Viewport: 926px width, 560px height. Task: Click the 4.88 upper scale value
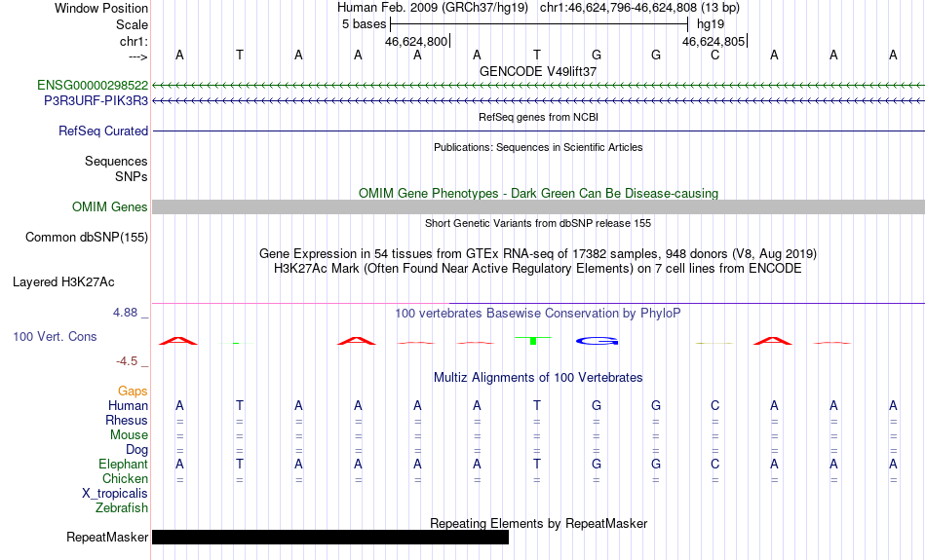point(125,313)
